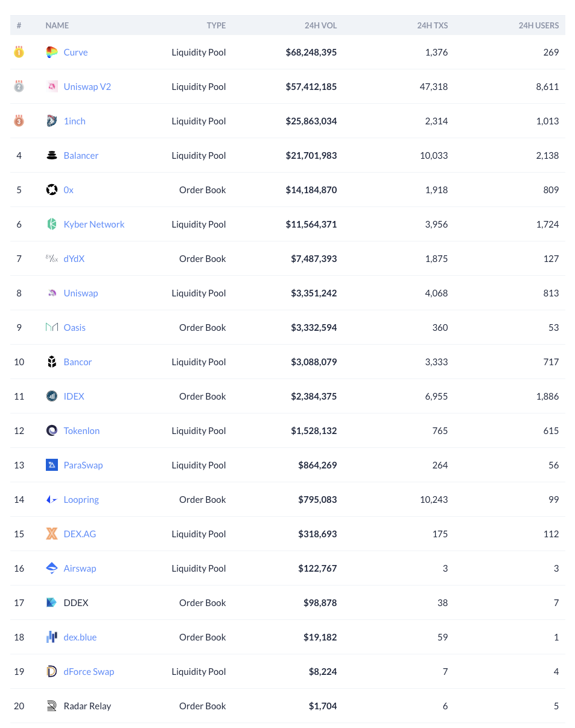Image resolution: width=575 pixels, height=728 pixels.
Task: Click the Bancor logo icon
Action: coord(52,362)
